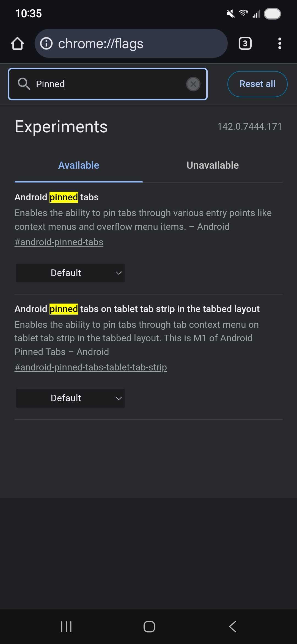Open the #android-pinned-tabs link

[59, 242]
